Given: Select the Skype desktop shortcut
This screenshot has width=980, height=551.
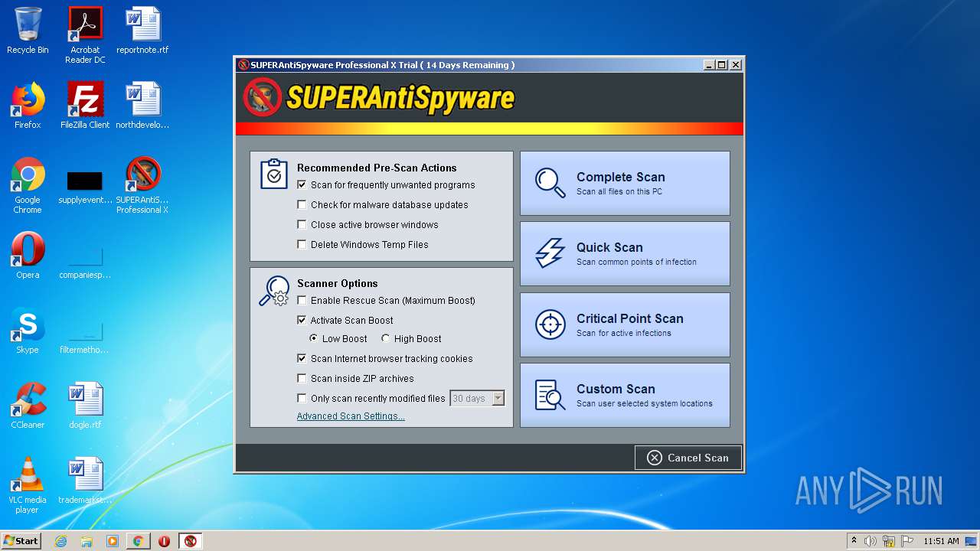Looking at the screenshot, I should (x=28, y=331).
